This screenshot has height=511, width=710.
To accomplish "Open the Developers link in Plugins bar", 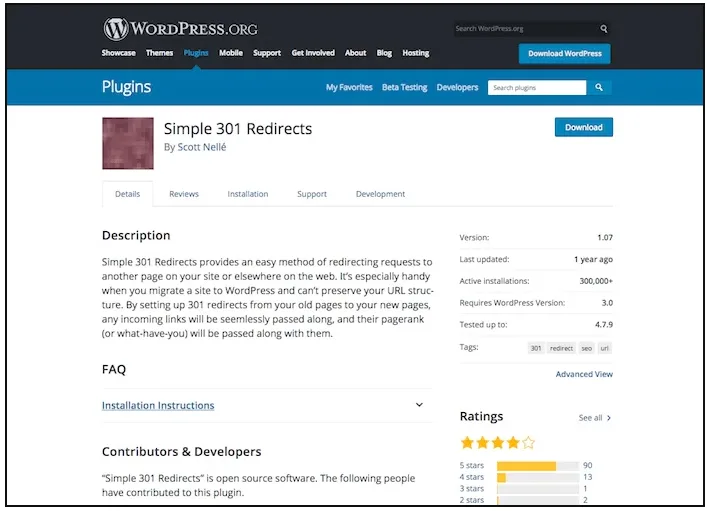I will tap(457, 87).
